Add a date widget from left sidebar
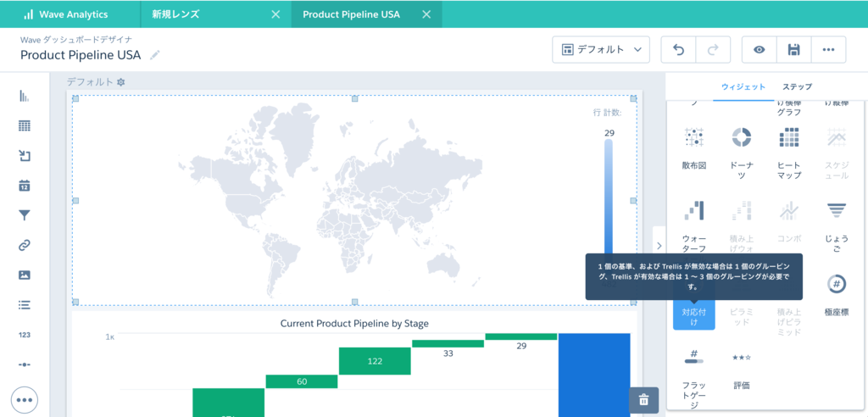This screenshot has width=868, height=417. coord(25,186)
